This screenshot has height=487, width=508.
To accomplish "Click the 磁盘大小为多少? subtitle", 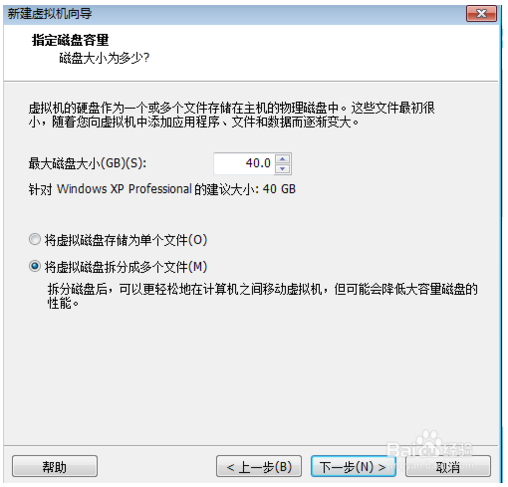I will pyautogui.click(x=104, y=58).
